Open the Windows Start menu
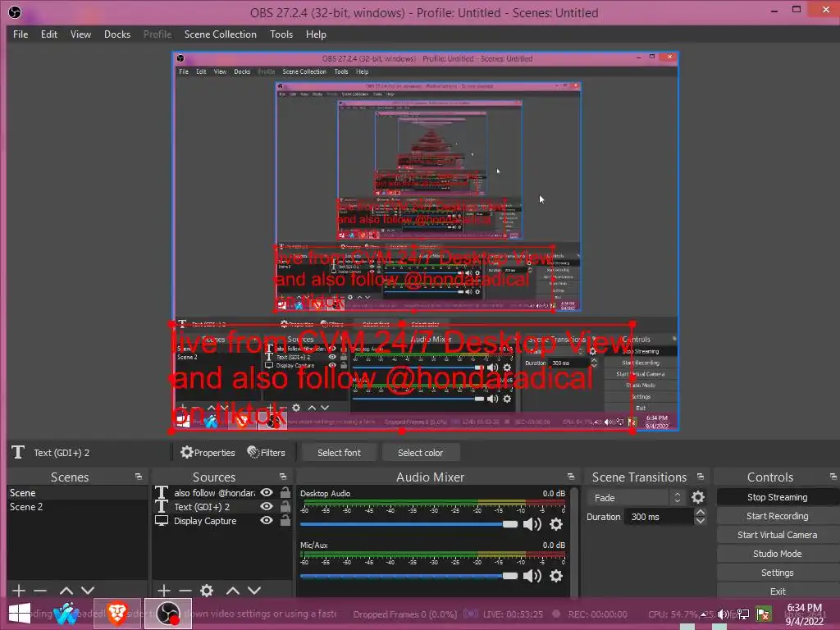This screenshot has height=630, width=840. (x=20, y=614)
